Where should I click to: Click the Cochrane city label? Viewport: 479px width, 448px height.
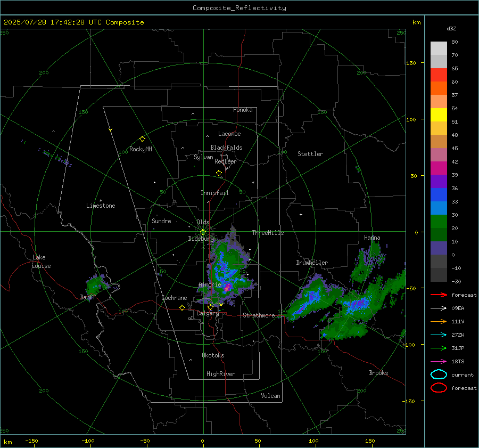tap(174, 298)
